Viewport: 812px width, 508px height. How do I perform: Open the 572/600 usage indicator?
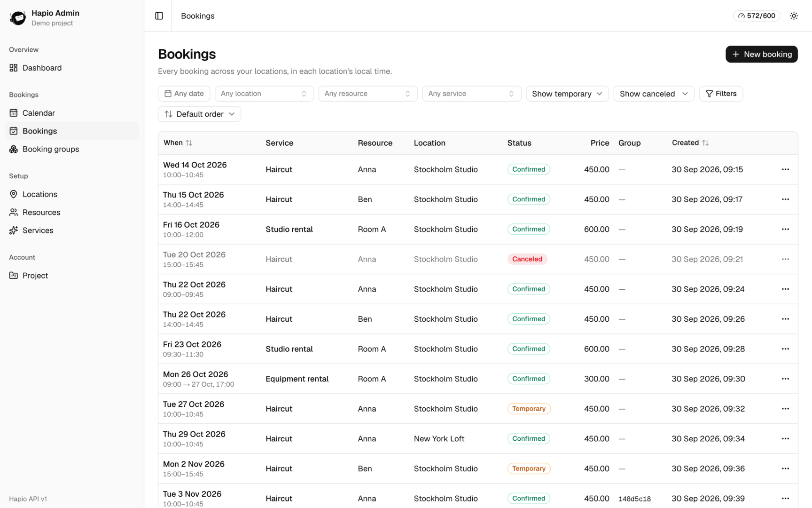point(757,16)
